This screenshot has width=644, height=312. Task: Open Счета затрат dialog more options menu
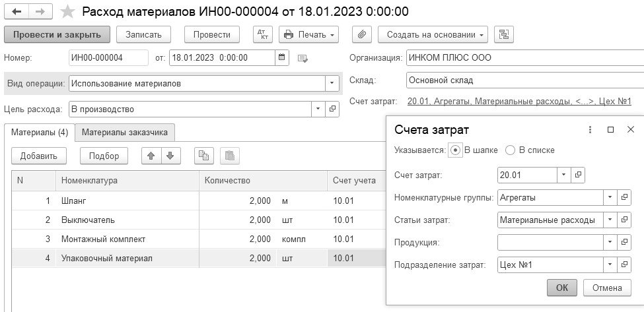tap(590, 130)
